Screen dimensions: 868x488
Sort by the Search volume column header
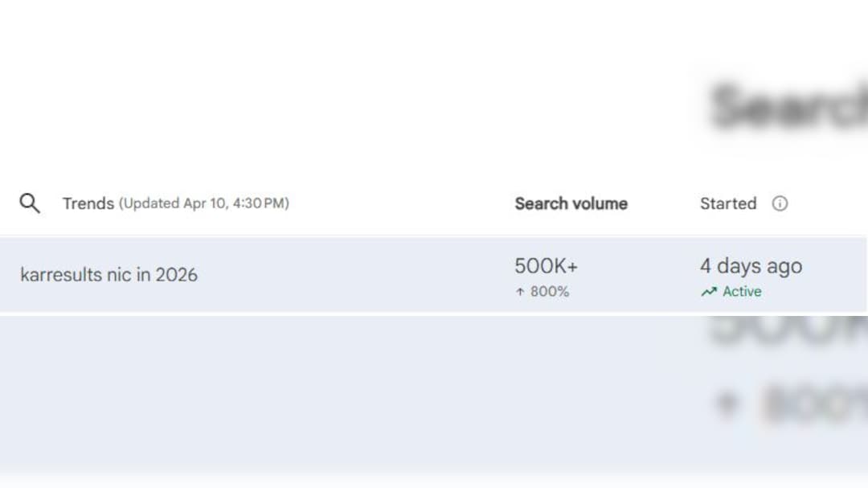[571, 203]
